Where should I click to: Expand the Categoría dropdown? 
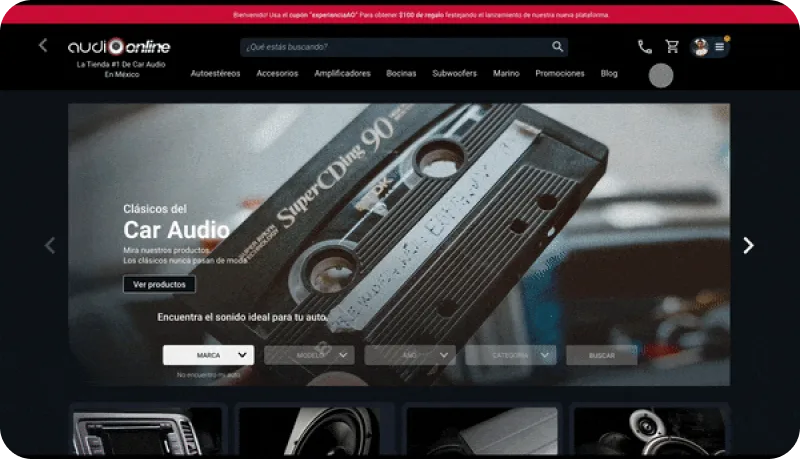[510, 355]
